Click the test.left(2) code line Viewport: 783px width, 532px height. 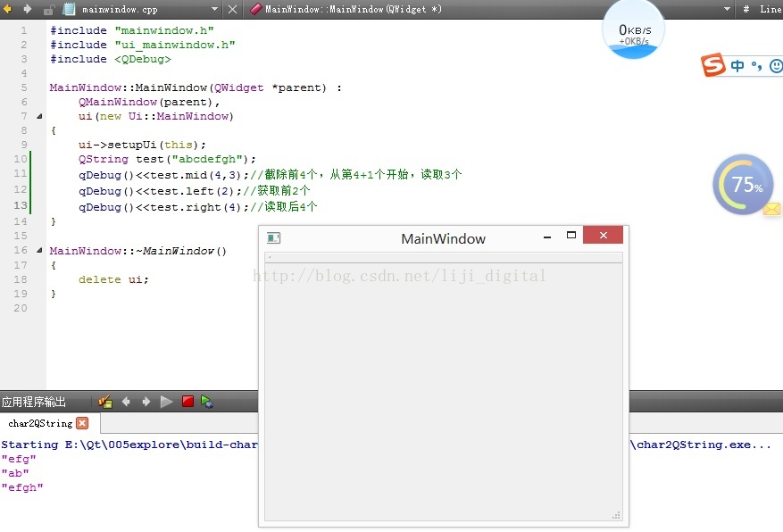195,191
